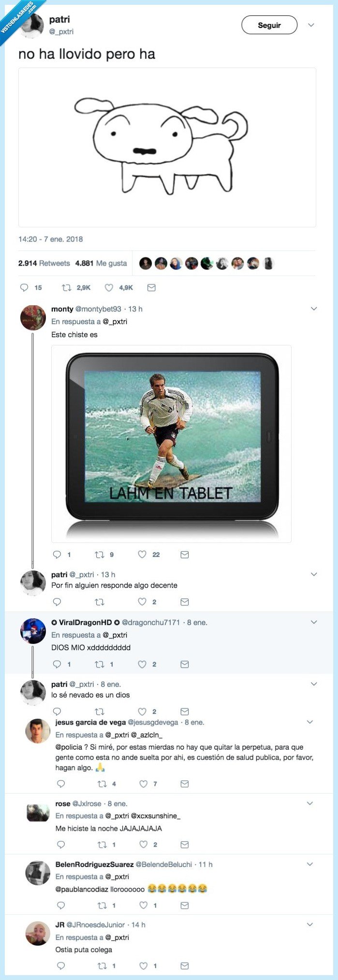Open the dropdown chevron beside Seguir
This screenshot has height=980, width=338.
311,25
